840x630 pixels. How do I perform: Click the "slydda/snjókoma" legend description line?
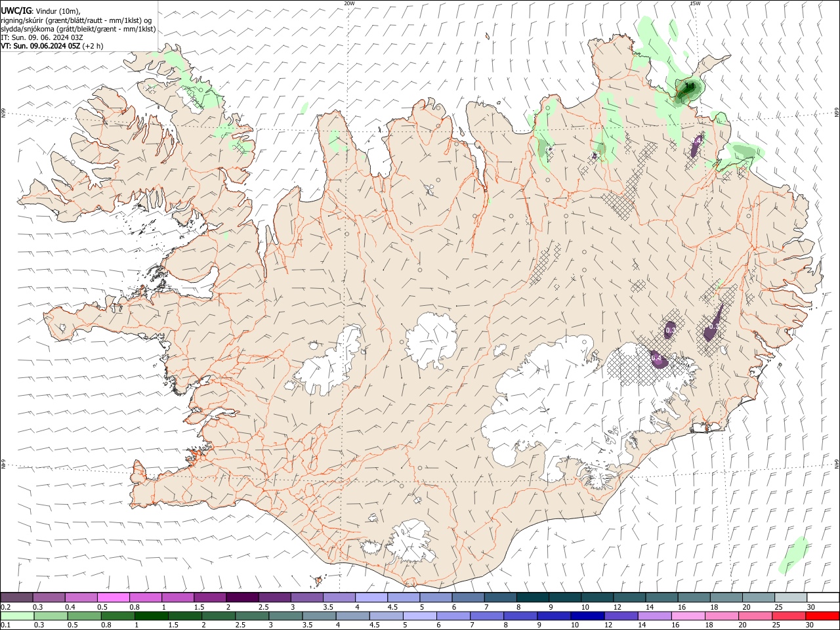point(78,29)
